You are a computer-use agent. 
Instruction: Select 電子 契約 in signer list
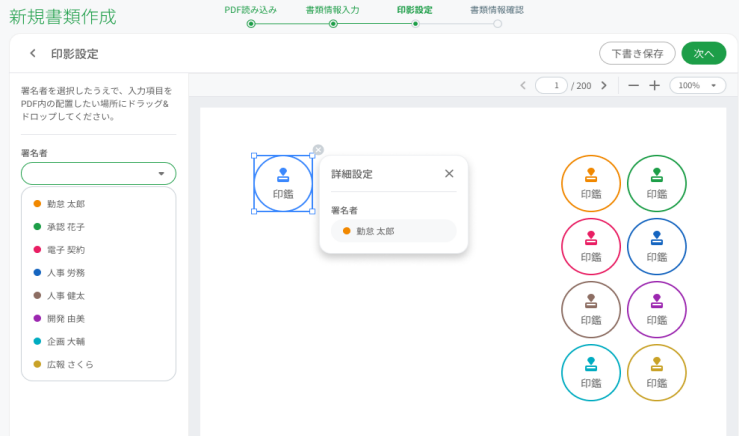click(x=99, y=249)
